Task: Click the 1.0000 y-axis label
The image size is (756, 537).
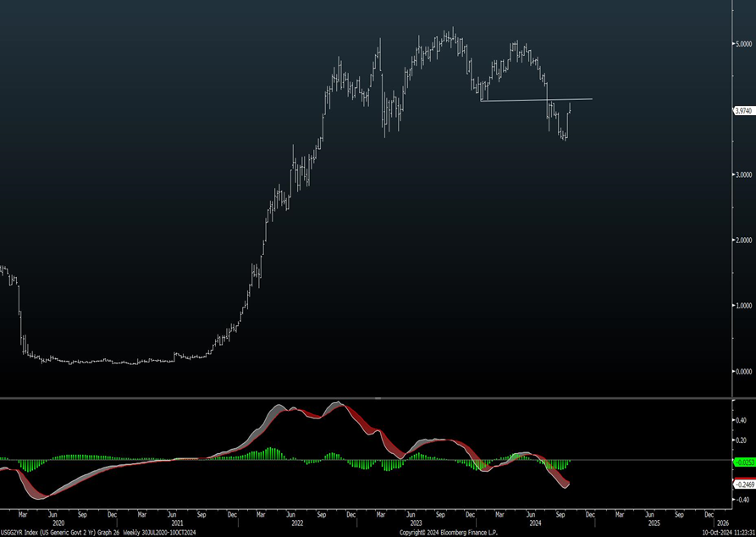Action: 743,306
